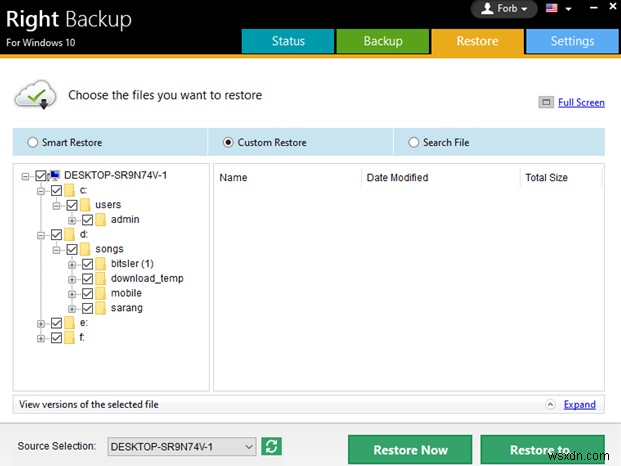This screenshot has width=621, height=466.
Task: Click the cloud restore icon
Action: [x=35, y=97]
